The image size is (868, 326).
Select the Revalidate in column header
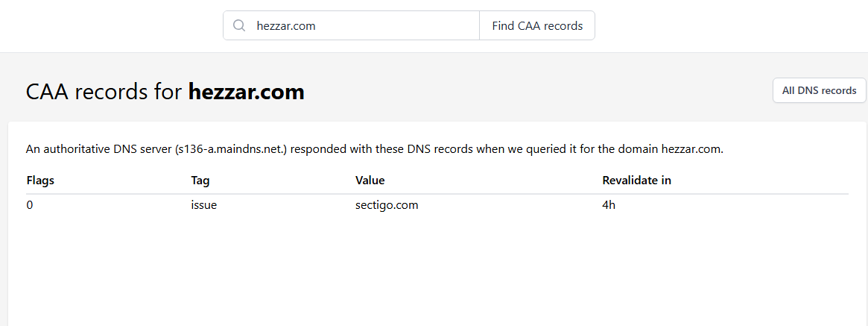coord(636,181)
